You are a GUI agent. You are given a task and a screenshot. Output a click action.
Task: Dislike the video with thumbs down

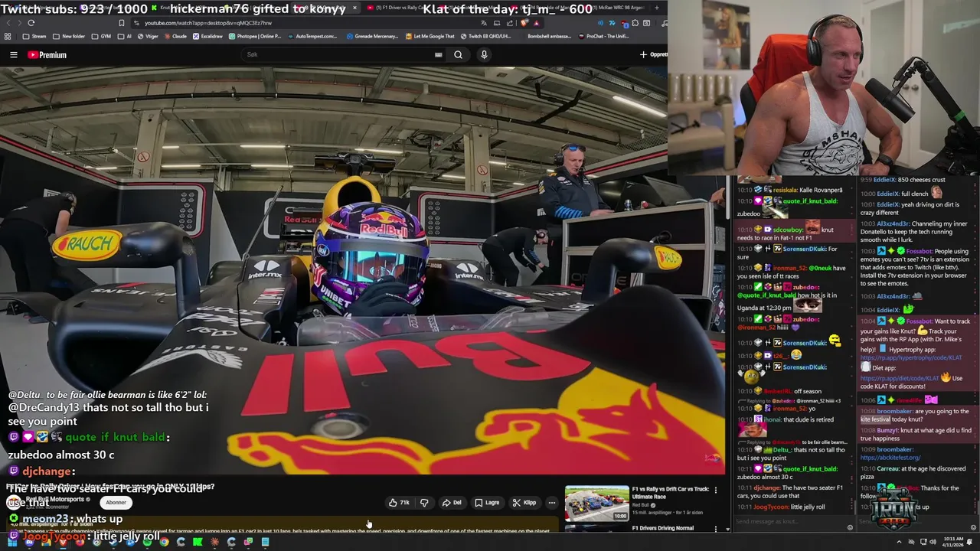point(424,503)
